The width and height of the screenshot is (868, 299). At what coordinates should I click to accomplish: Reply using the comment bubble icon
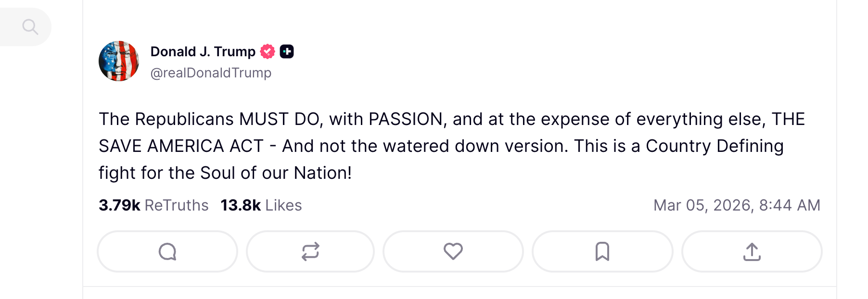pyautogui.click(x=167, y=251)
